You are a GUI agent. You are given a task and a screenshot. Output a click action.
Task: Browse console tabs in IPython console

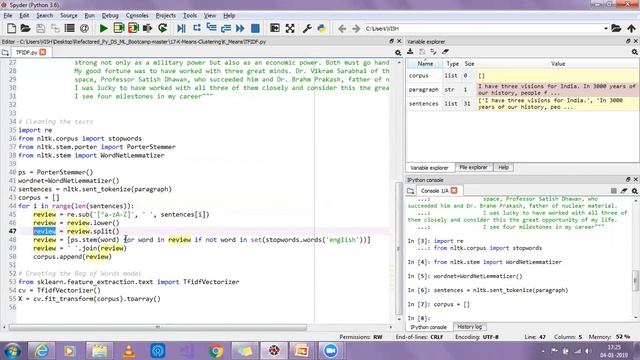pyautogui.click(x=410, y=191)
